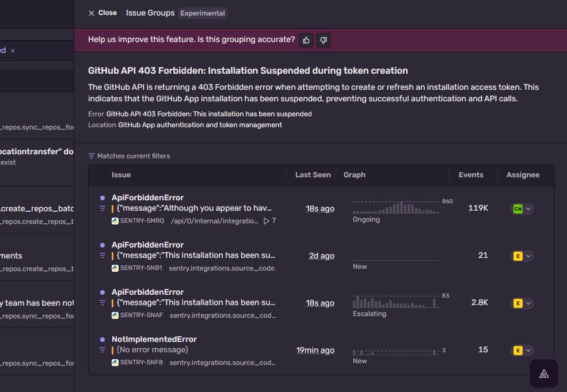Image resolution: width=567 pixels, height=392 pixels.
Task: Open ApiForbiddenError issue SENTRY-5NAF
Action: click(147, 292)
